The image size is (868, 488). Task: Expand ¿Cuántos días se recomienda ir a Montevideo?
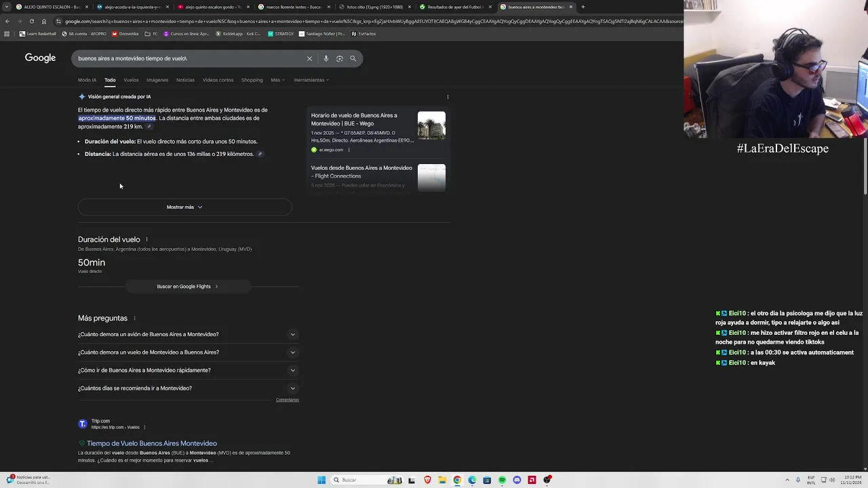click(188, 388)
